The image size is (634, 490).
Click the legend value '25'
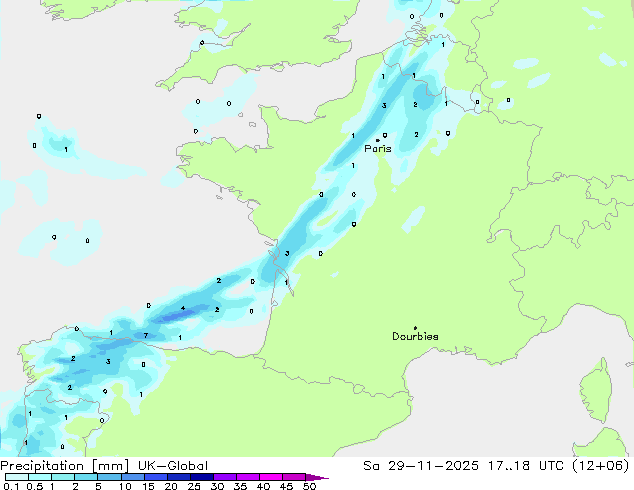click(x=194, y=486)
